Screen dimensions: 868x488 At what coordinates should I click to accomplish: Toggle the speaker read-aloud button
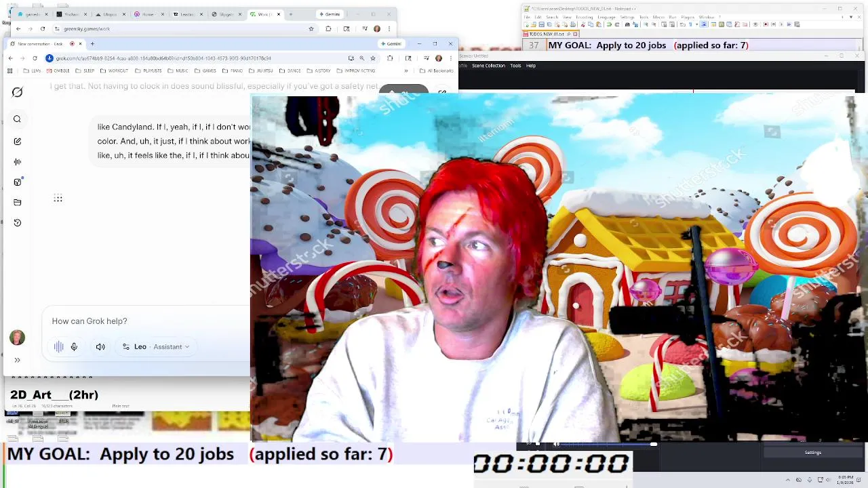[x=100, y=346]
